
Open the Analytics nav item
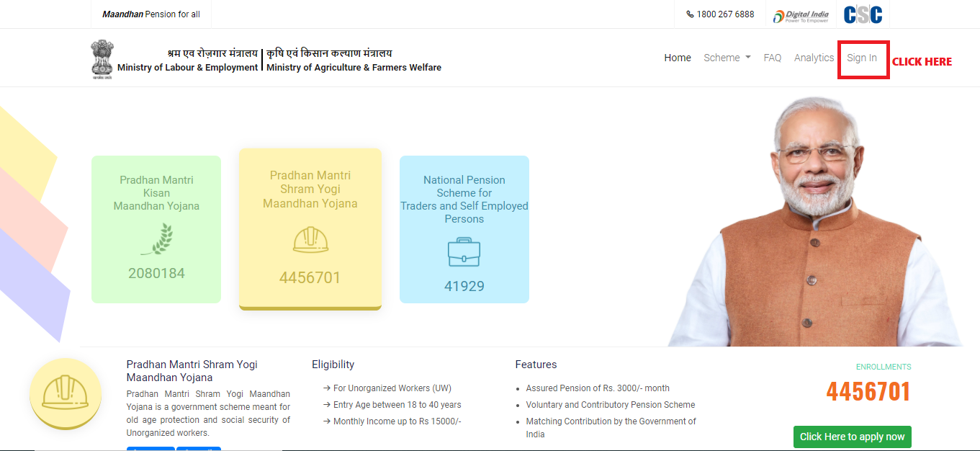coord(814,58)
